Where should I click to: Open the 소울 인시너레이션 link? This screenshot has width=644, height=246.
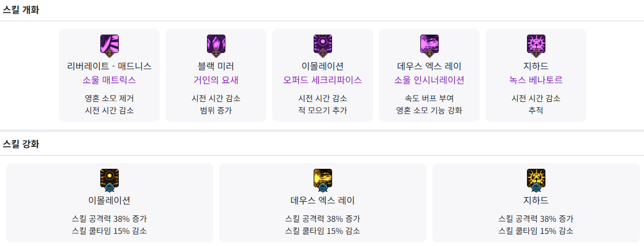(x=430, y=80)
